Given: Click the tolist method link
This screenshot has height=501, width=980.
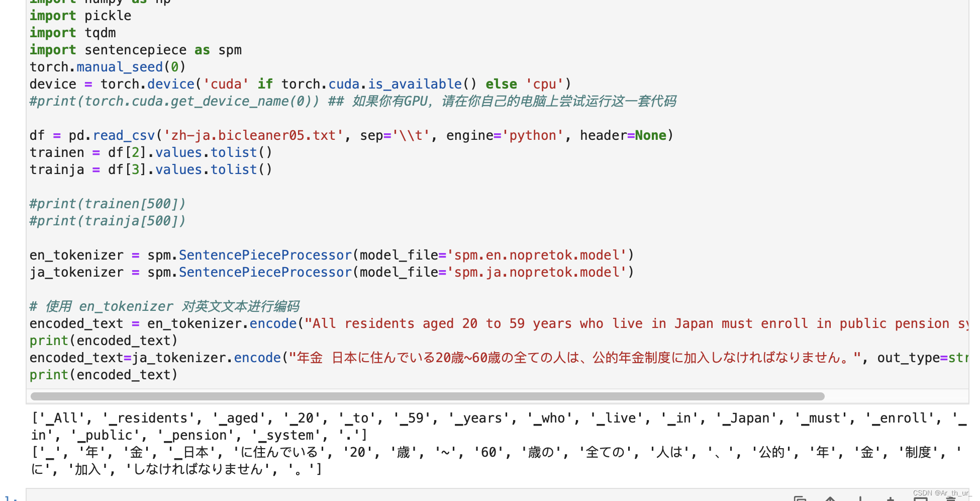Looking at the screenshot, I should point(233,152).
